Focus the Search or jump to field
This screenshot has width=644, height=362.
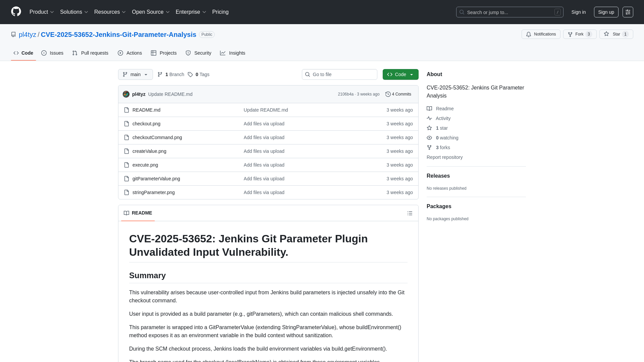(x=509, y=12)
